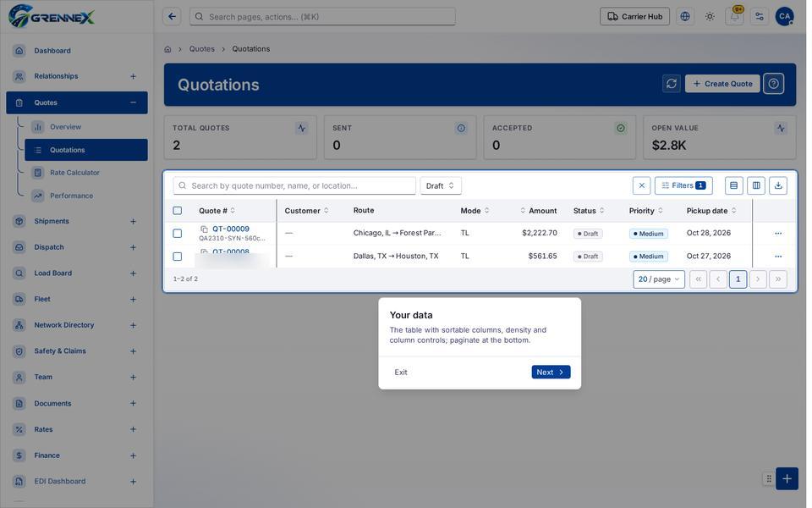This screenshot has height=508, width=812.
Task: Exit the Your data tour popup
Action: 401,373
